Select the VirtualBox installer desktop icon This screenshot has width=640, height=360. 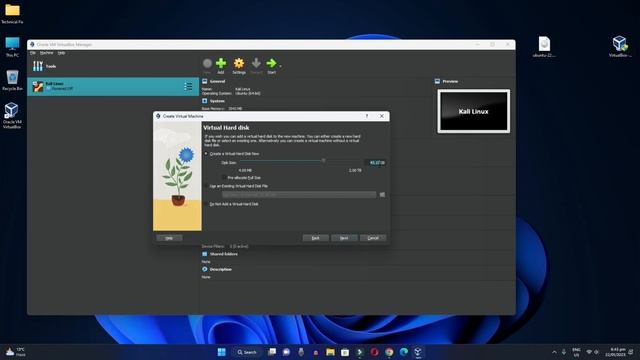coord(620,47)
